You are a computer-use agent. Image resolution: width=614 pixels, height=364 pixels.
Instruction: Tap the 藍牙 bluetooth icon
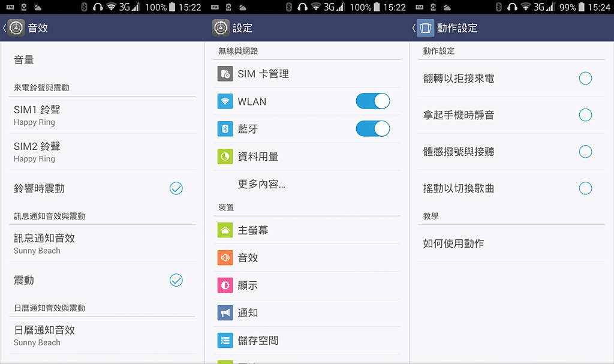point(225,129)
